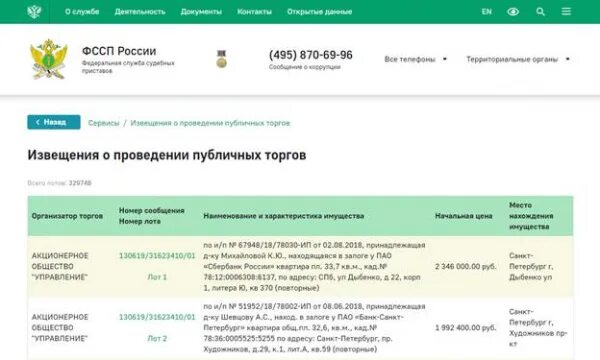Click «Наименование и характеристика имущества» column header
Viewport: 600px width, 360px height.
coord(284,216)
